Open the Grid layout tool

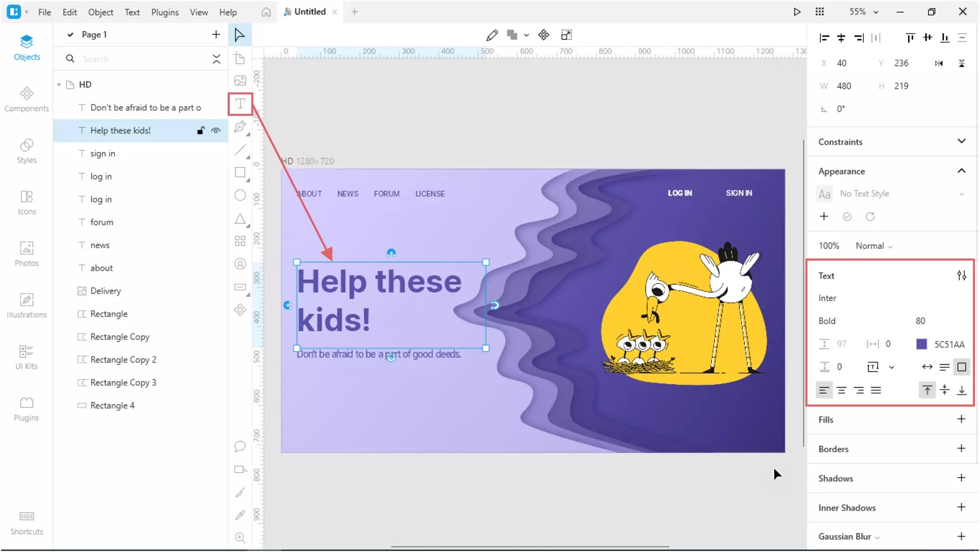pyautogui.click(x=240, y=241)
